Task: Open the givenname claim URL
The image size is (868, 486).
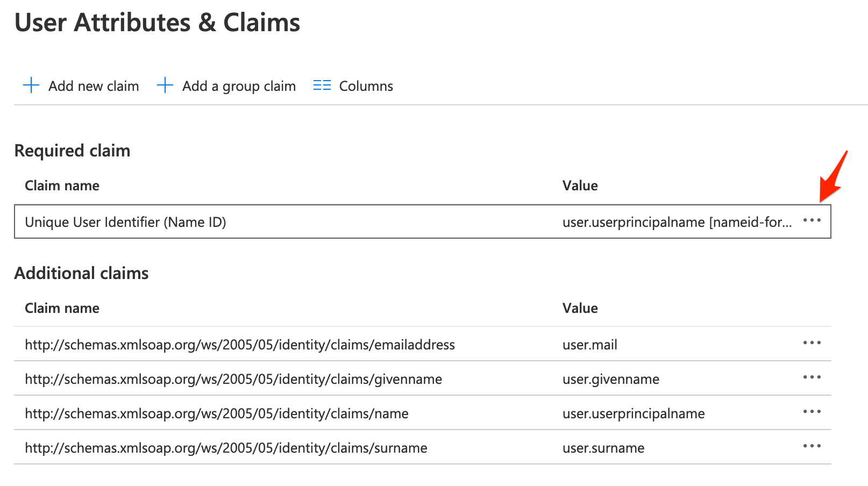Action: tap(233, 379)
